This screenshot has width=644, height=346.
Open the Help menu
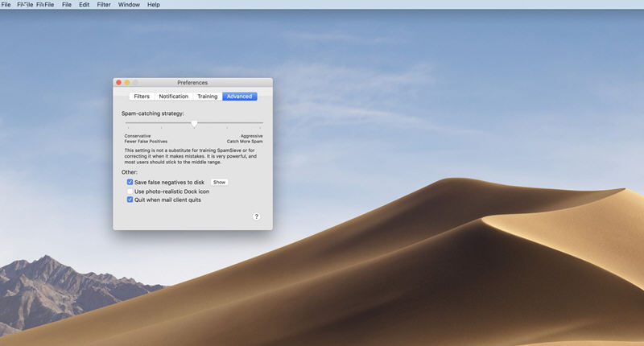point(154,5)
